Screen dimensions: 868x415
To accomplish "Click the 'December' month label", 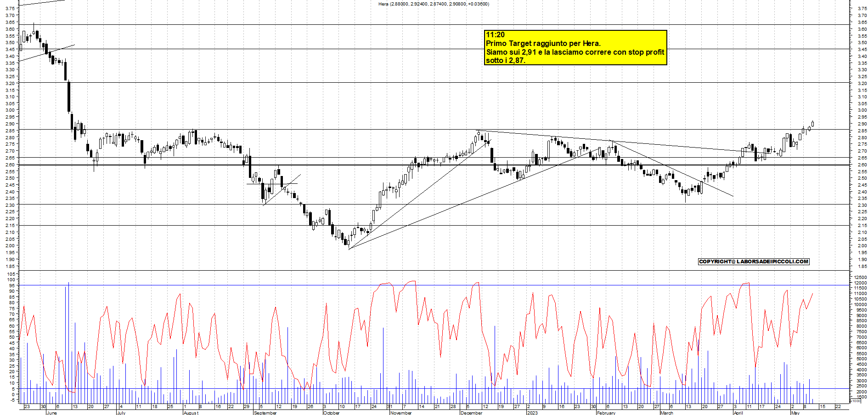I will click(x=471, y=413).
